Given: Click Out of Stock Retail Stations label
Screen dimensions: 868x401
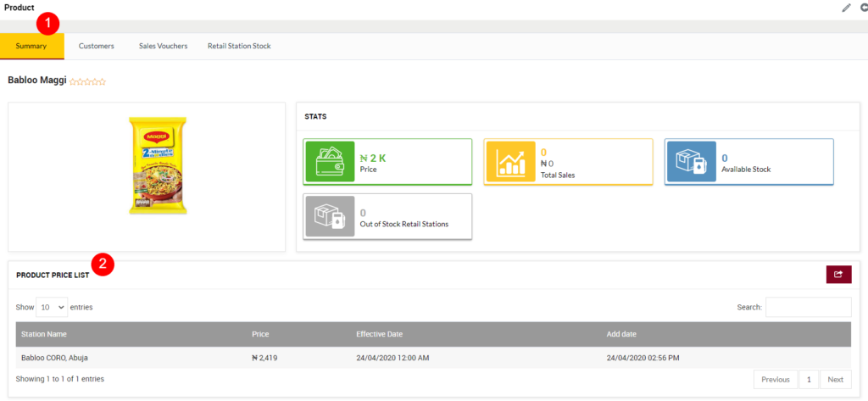Looking at the screenshot, I should [404, 225].
